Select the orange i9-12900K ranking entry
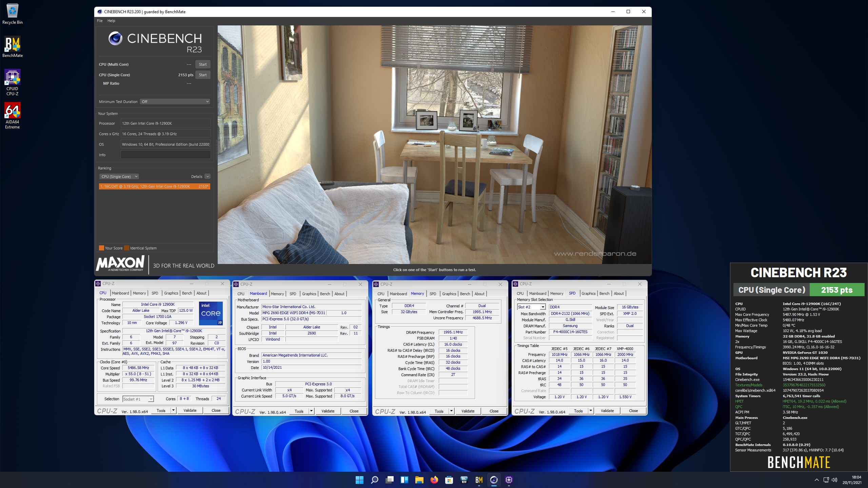The width and height of the screenshot is (868, 488). 155,186
